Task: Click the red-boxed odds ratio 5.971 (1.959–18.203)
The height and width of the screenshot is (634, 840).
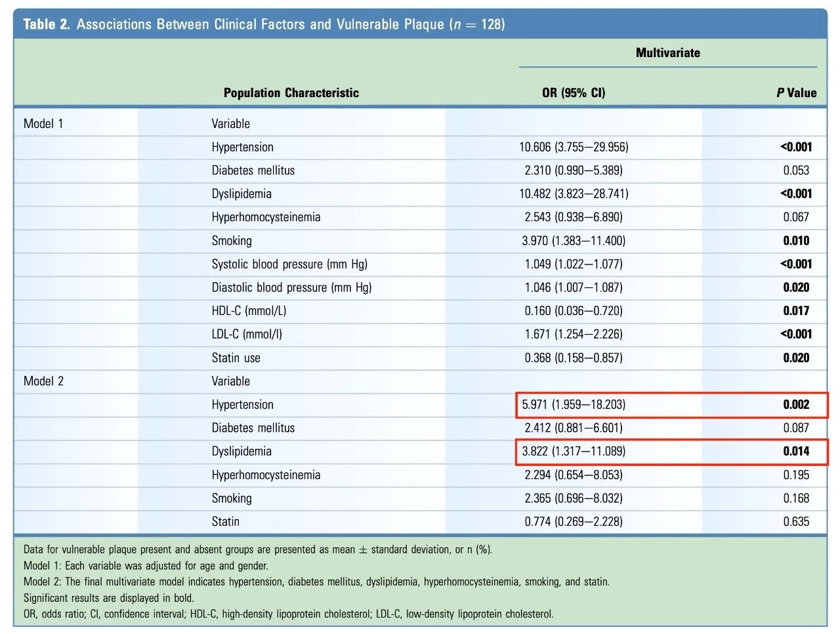Action: [x=574, y=404]
